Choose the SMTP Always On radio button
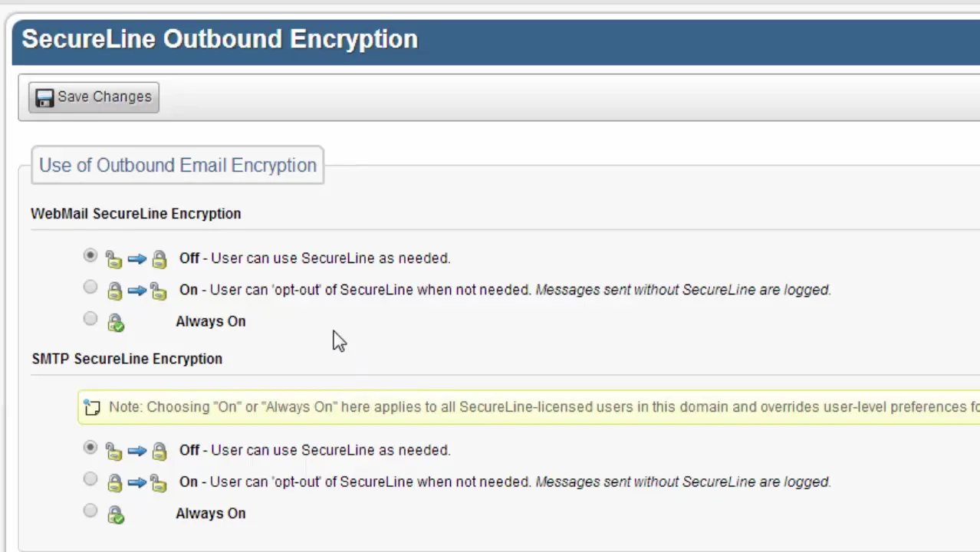The image size is (980, 552). tap(90, 511)
